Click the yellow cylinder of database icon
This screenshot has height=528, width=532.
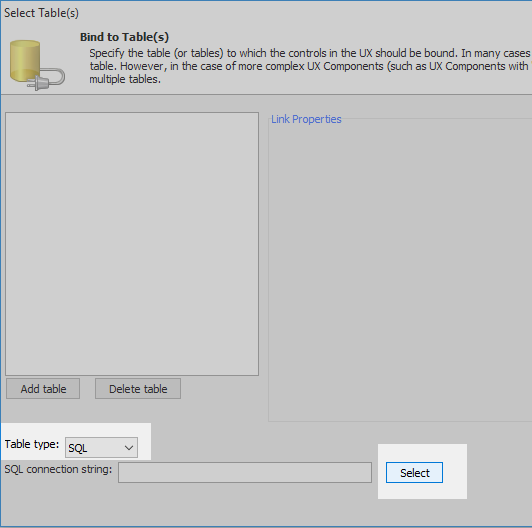pyautogui.click(x=25, y=61)
